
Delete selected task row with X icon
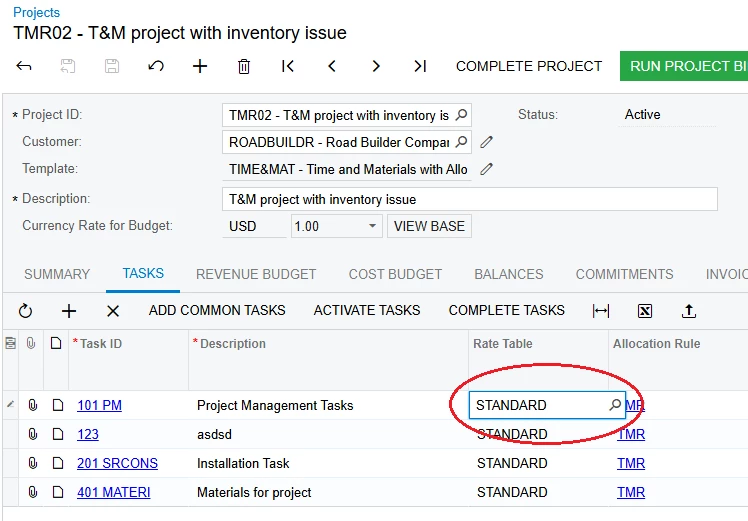click(x=113, y=311)
